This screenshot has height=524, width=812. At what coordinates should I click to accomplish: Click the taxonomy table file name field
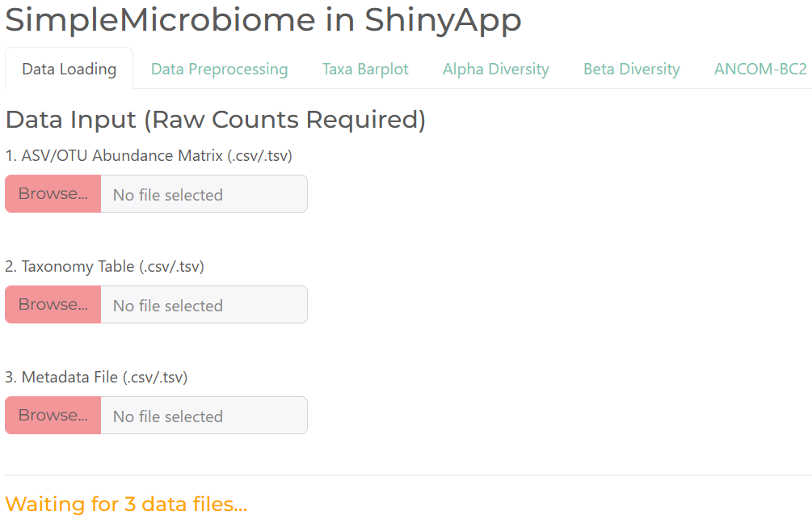coord(204,304)
